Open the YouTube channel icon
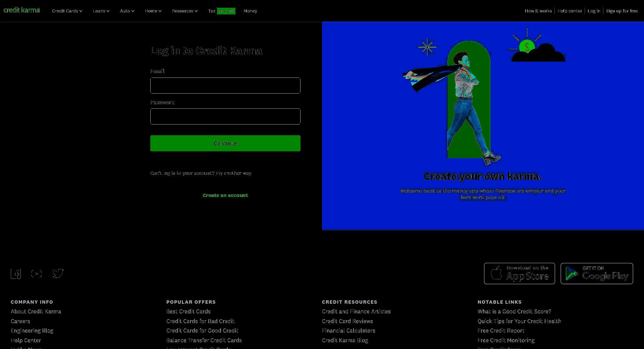This screenshot has width=644, height=349. point(37,274)
